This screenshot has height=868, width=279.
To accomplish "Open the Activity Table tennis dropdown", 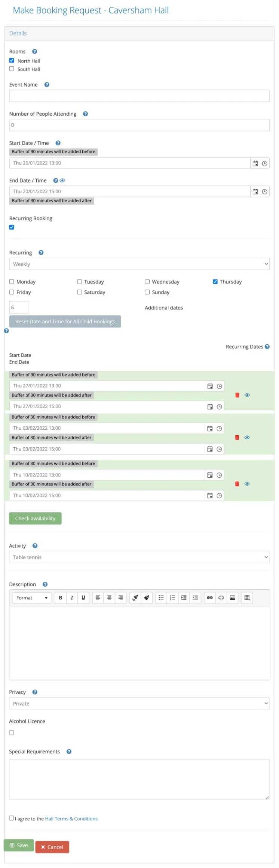I will (x=139, y=557).
